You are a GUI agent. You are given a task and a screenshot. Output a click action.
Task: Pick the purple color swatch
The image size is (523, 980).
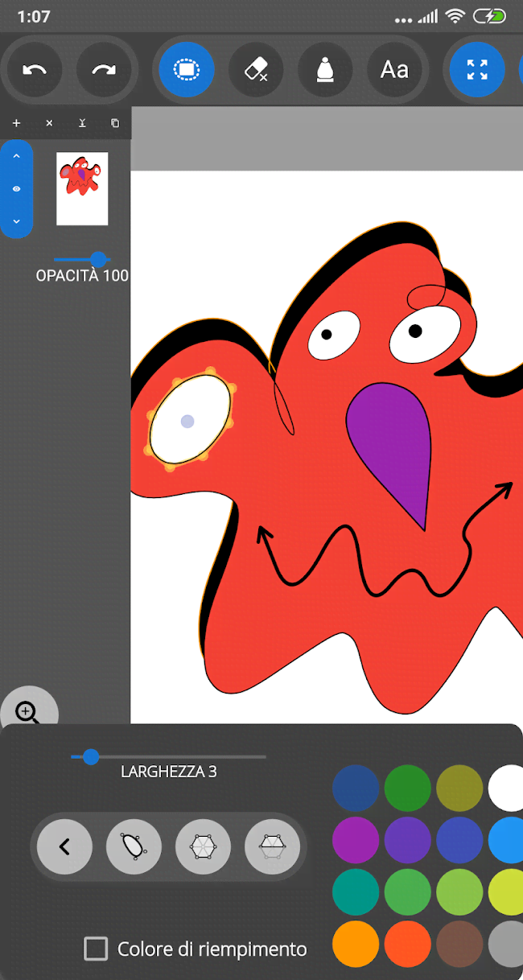(x=356, y=840)
